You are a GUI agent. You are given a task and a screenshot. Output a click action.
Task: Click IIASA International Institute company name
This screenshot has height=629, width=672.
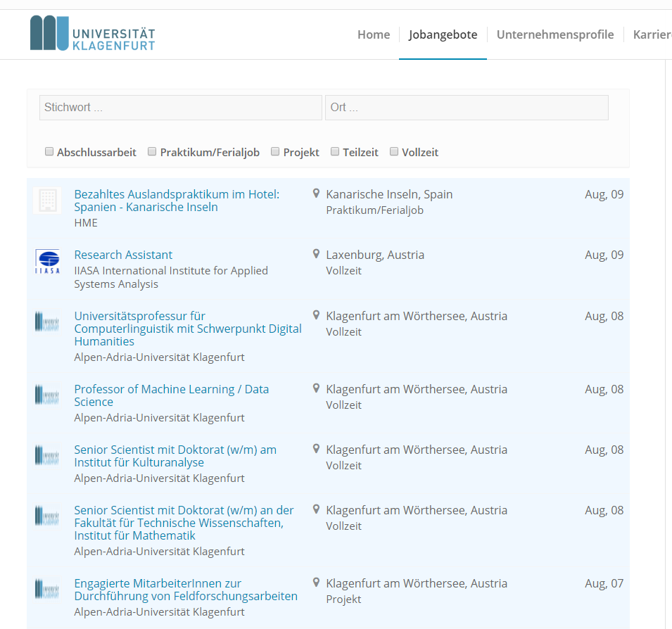click(171, 277)
